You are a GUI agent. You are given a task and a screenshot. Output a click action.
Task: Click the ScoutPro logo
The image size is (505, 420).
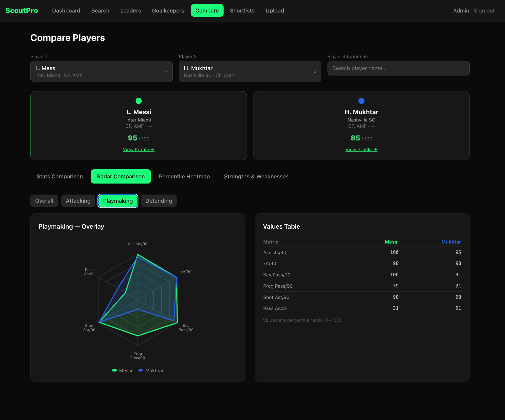click(22, 10)
